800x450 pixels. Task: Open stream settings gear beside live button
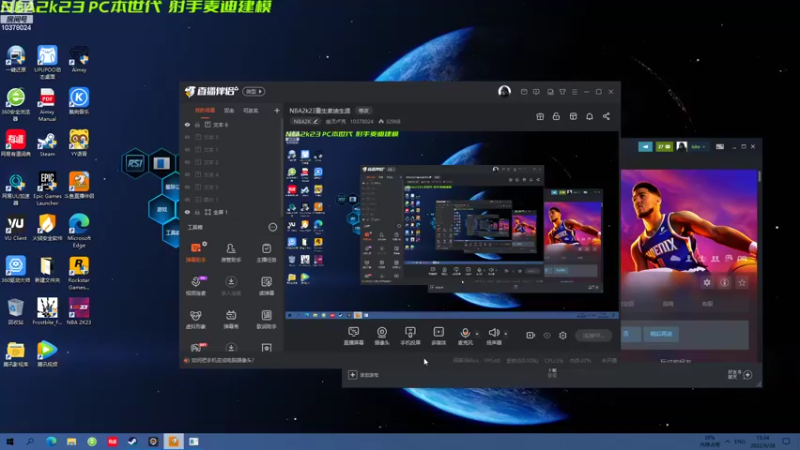563,335
